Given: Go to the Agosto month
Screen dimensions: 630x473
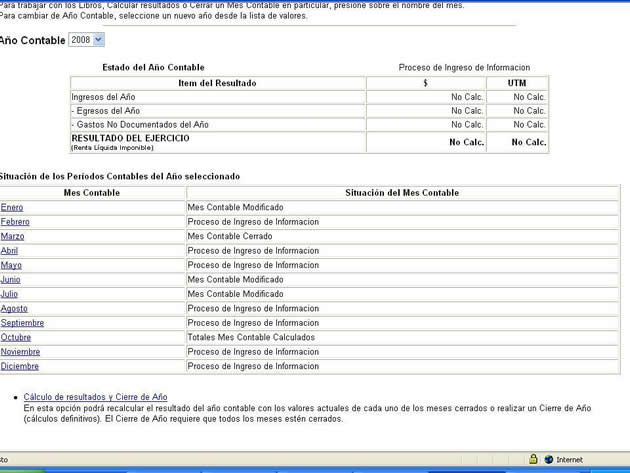Looking at the screenshot, I should pyautogui.click(x=14, y=309).
